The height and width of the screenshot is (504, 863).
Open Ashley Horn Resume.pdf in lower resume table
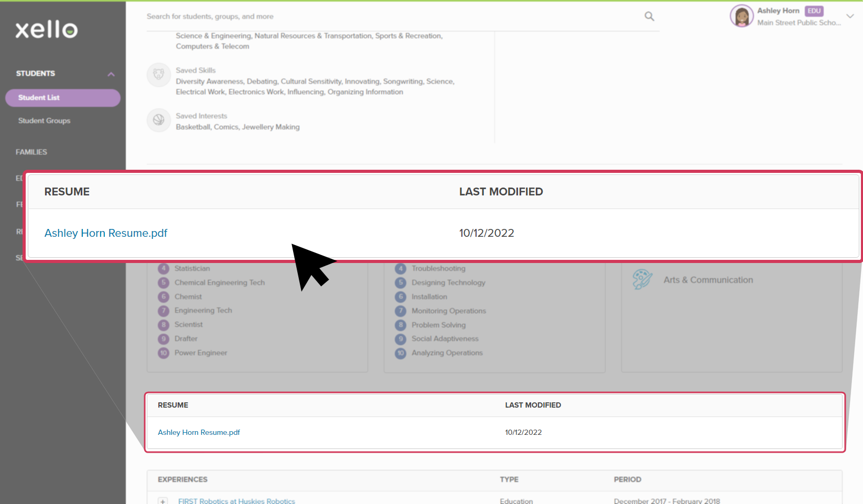(x=199, y=433)
